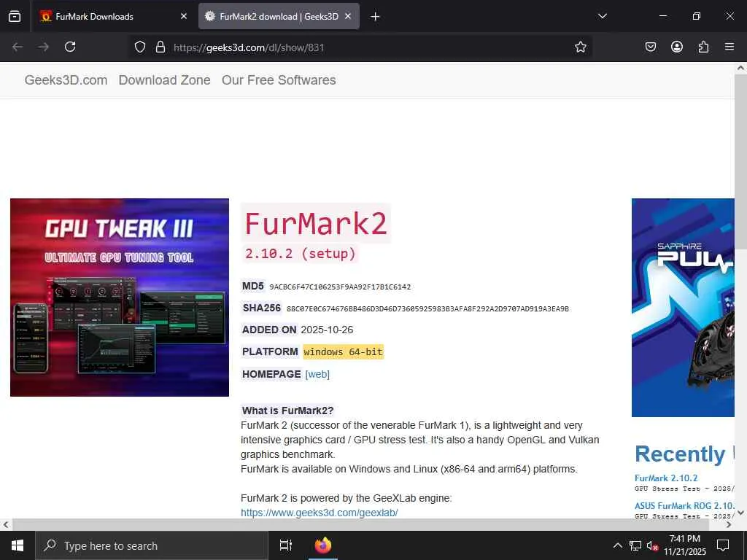Open Task View on the taskbar
The width and height of the screenshot is (747, 560).
[x=286, y=545]
